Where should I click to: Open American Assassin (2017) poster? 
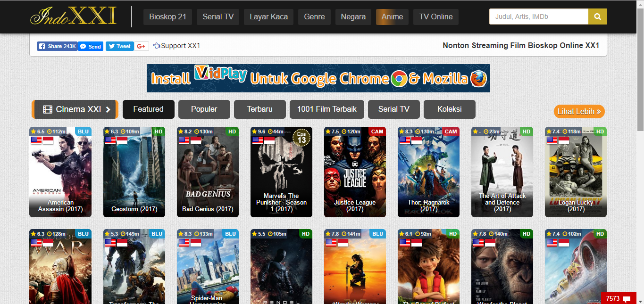pos(60,172)
